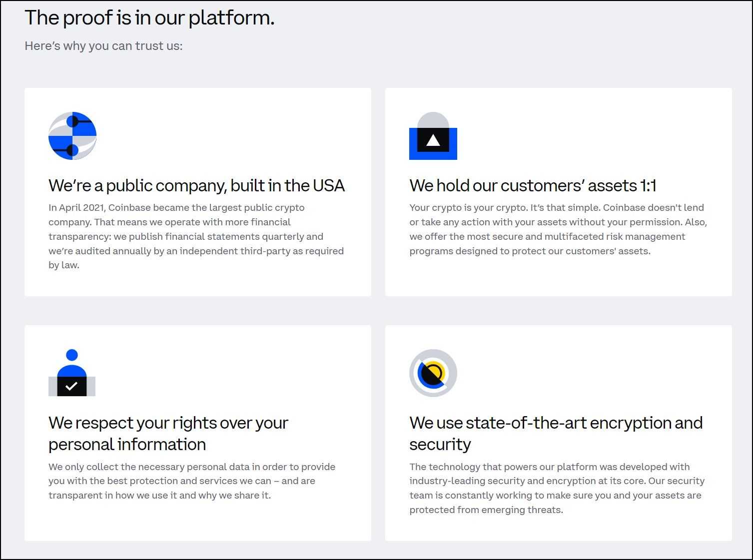The height and width of the screenshot is (560, 753).
Task: Click 'The proof is in our platform.' title
Action: (149, 18)
